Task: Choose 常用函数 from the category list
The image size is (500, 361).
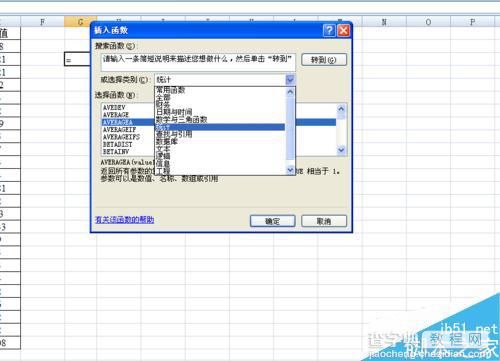Action: [x=220, y=90]
